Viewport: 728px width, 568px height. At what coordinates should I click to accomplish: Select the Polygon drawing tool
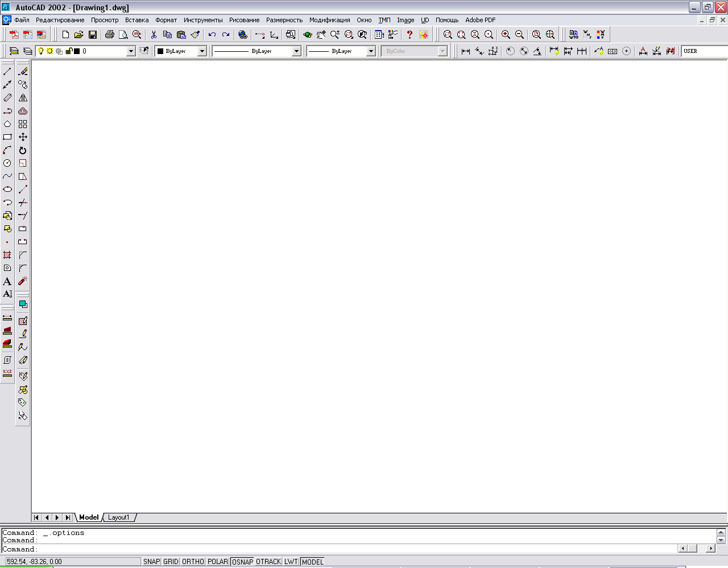(7, 124)
